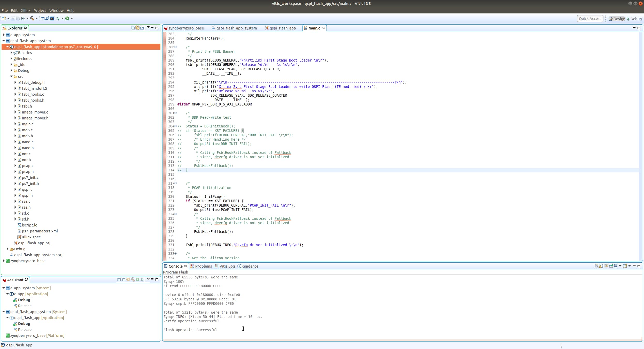Click Open Console icon in console toolbar
Viewport: 644px width, 349px height.
pyautogui.click(x=625, y=266)
